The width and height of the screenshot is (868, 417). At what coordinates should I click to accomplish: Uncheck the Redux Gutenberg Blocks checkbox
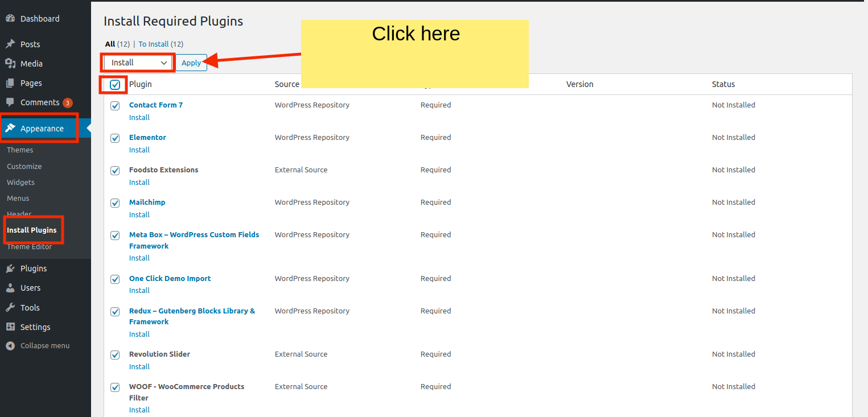[115, 312]
